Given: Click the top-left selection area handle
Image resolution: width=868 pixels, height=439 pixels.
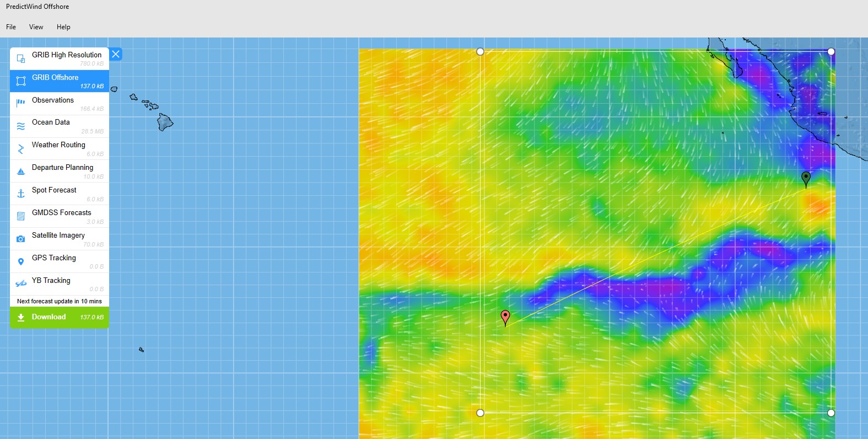Looking at the screenshot, I should pos(480,51).
